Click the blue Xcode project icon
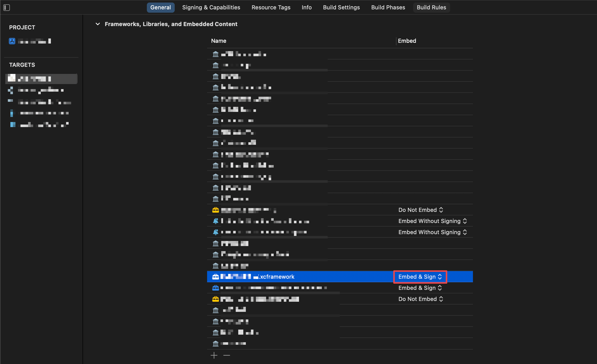Image resolution: width=597 pixels, height=364 pixels. coord(12,41)
